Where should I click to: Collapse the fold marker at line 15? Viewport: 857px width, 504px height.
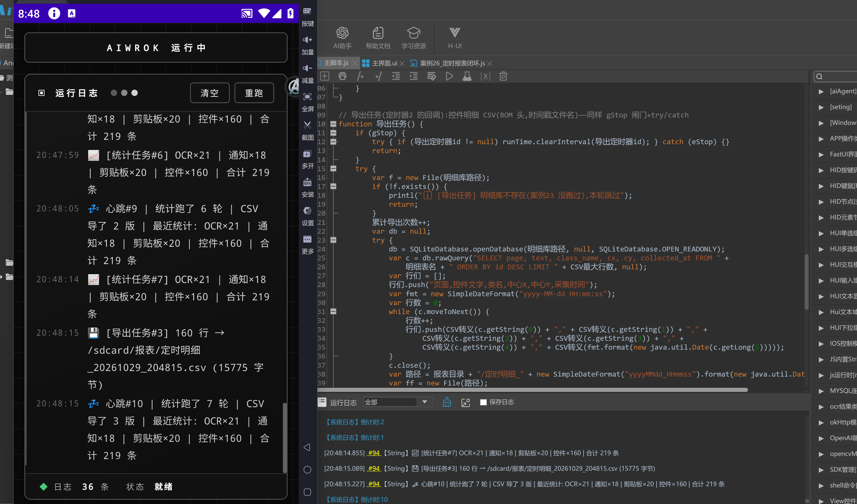tap(333, 169)
